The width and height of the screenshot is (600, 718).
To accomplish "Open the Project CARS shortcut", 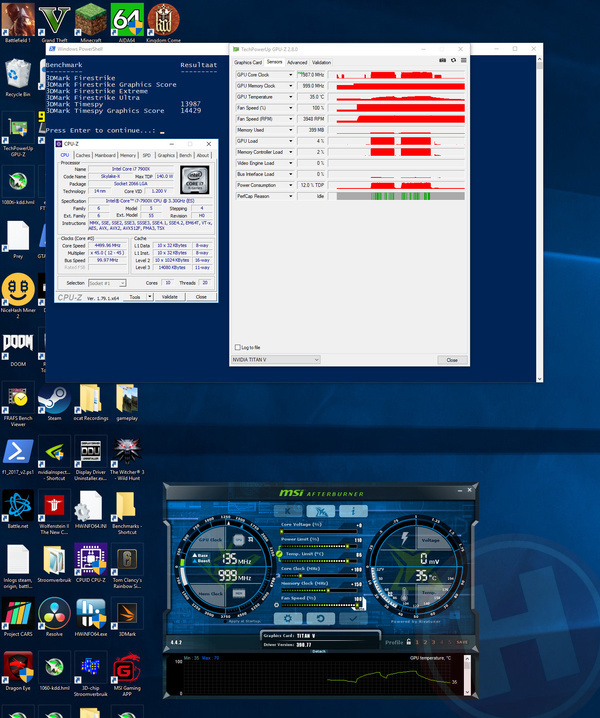I will (x=18, y=617).
